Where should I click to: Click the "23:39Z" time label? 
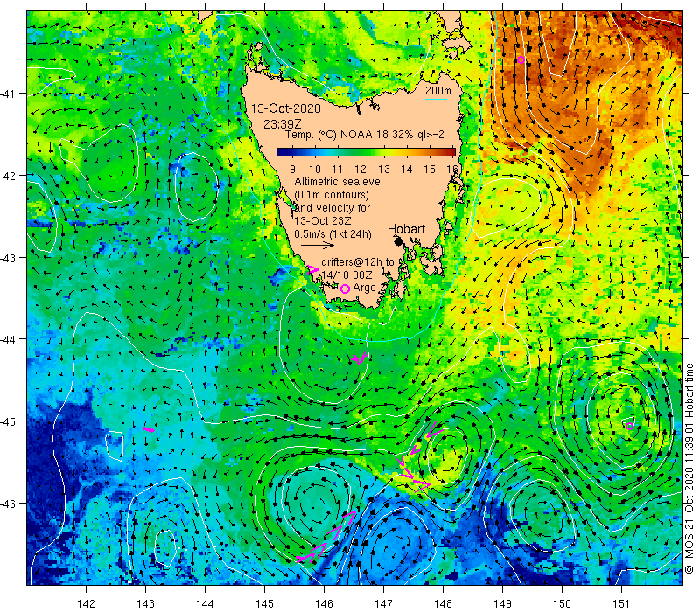(x=282, y=124)
